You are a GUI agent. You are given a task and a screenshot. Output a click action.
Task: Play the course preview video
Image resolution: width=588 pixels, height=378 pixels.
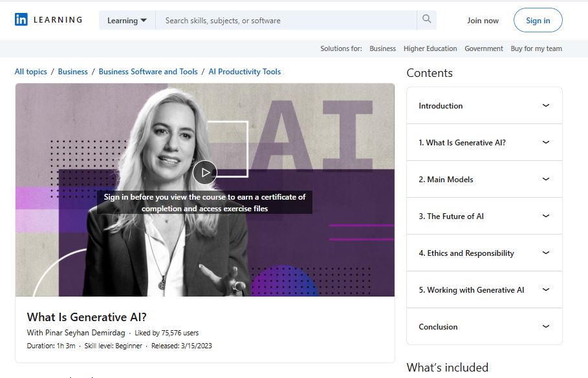(204, 173)
